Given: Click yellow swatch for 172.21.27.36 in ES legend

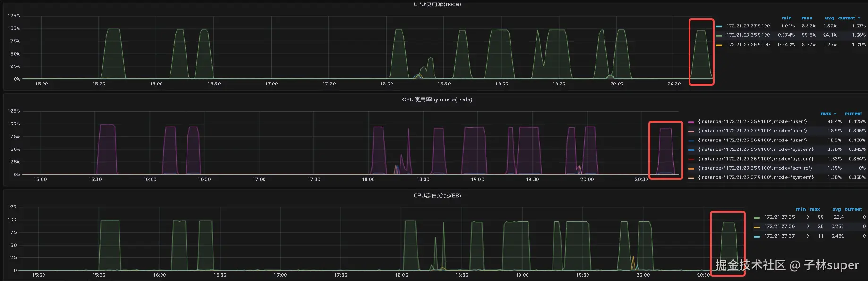Looking at the screenshot, I should pyautogui.click(x=757, y=227).
